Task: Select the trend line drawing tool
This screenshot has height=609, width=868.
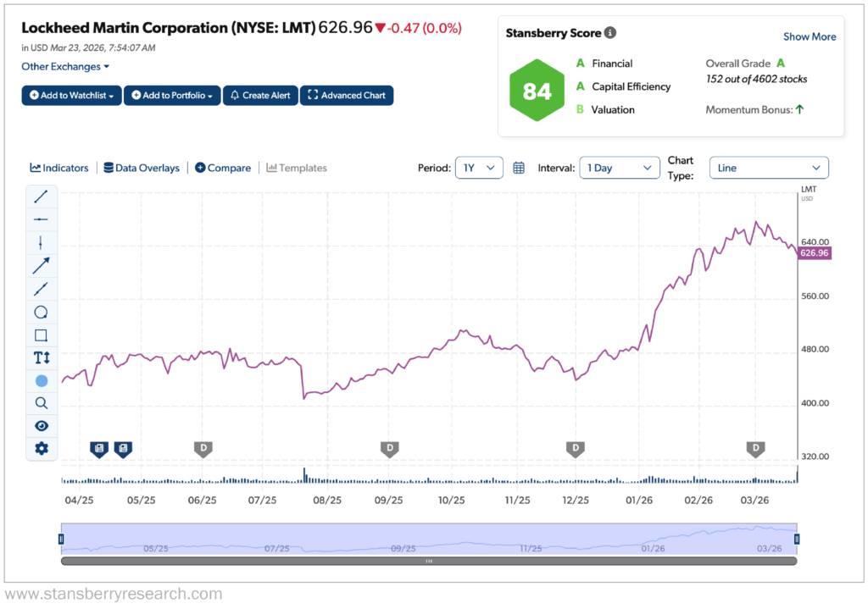Action: [x=41, y=197]
